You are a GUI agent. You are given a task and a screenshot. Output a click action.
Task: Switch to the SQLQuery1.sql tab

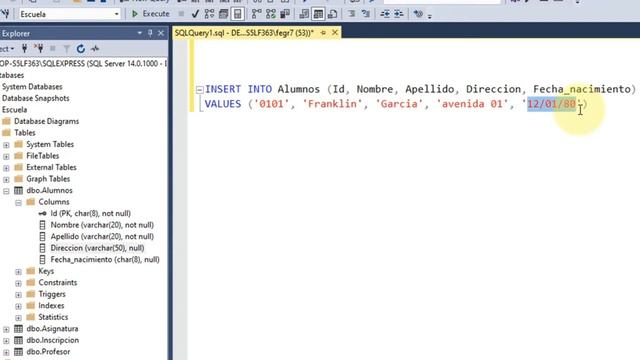[x=244, y=33]
